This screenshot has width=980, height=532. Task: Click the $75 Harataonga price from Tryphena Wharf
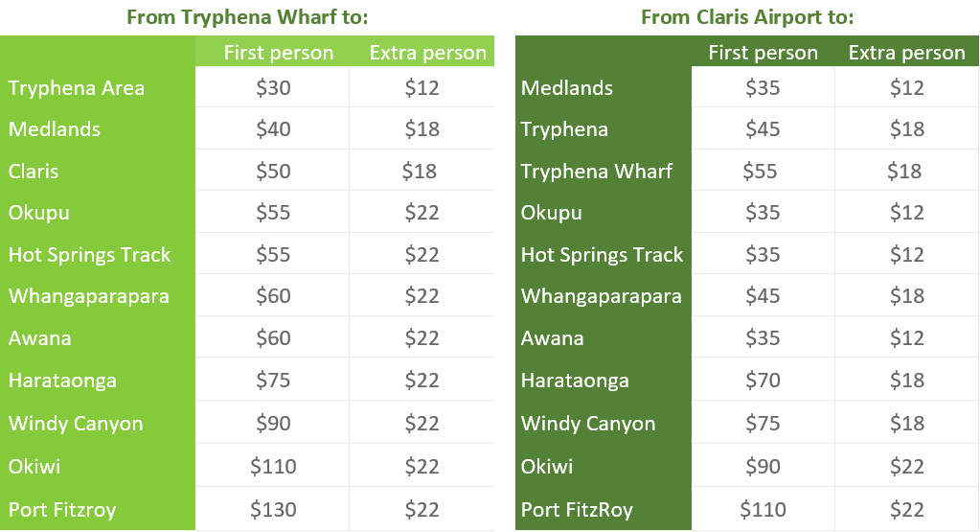[x=273, y=380]
